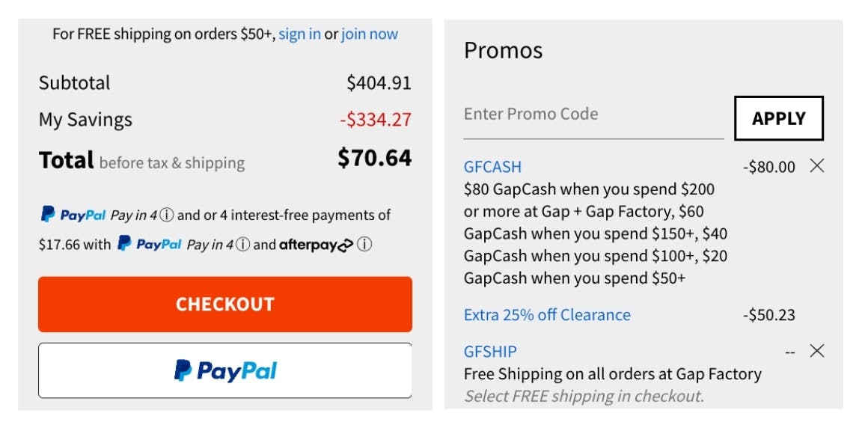This screenshot has width=868, height=425.
Task: Open the GFSHIP promo details link
Action: 490,351
